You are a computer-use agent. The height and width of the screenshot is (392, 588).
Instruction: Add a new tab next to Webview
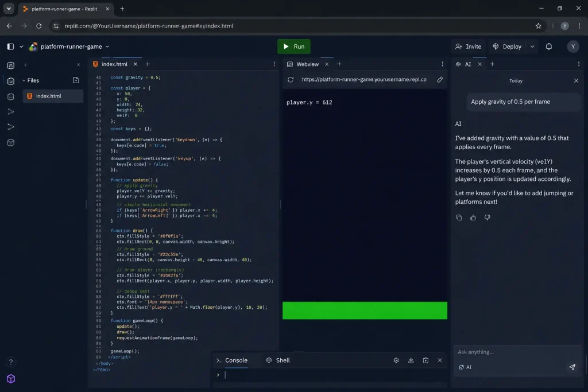coord(339,64)
